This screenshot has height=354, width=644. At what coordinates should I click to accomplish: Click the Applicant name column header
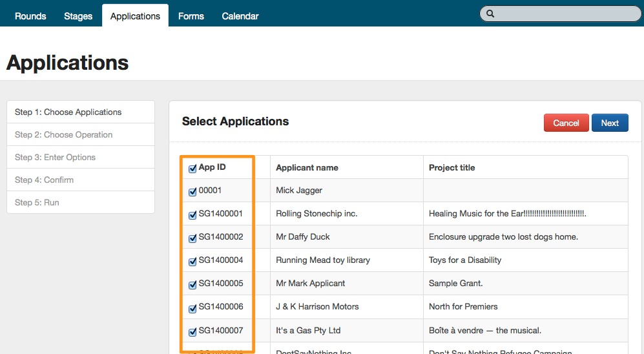point(307,167)
